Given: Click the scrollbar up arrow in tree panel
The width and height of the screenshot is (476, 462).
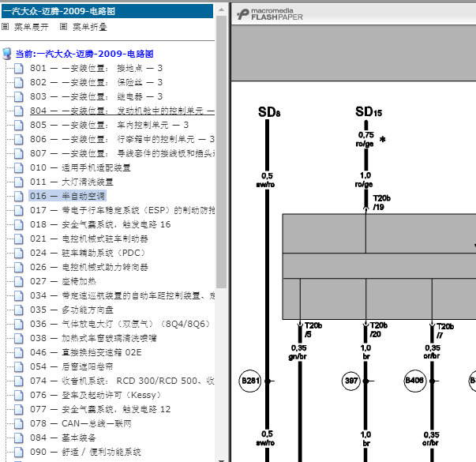Looking at the screenshot, I should (221, 9).
